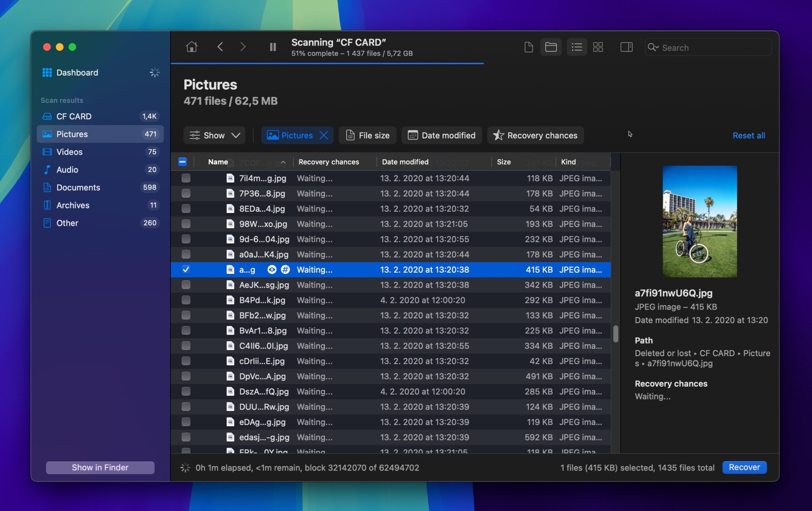Tick the checkbox for AeJK...sg.jpg
The image size is (812, 511).
pyautogui.click(x=186, y=285)
